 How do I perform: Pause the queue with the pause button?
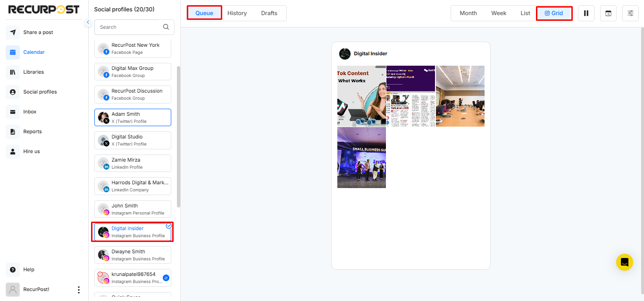click(586, 13)
